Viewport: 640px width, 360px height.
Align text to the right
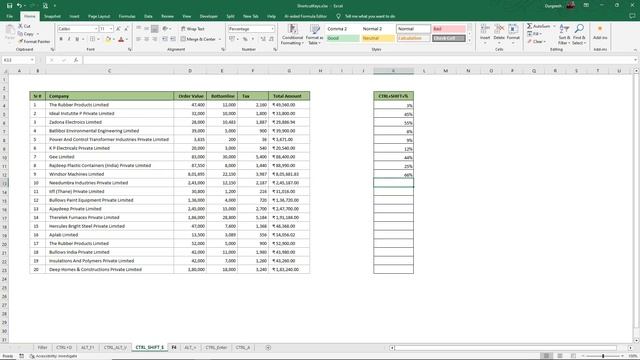[155, 39]
